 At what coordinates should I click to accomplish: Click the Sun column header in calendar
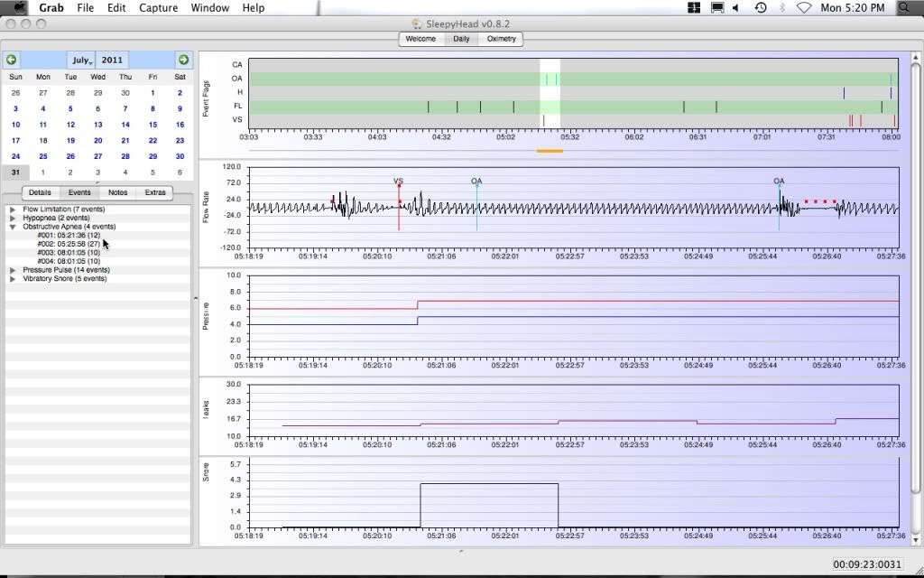tap(16, 77)
